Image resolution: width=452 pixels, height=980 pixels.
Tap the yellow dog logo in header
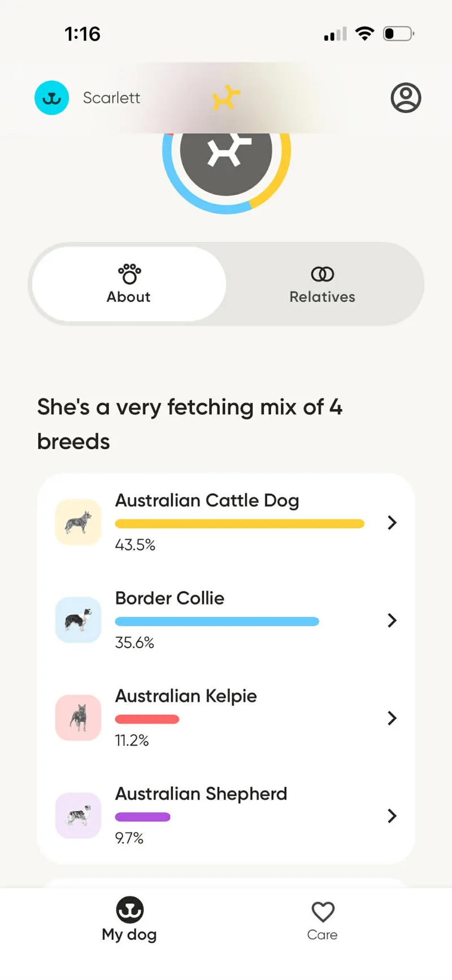tap(226, 97)
